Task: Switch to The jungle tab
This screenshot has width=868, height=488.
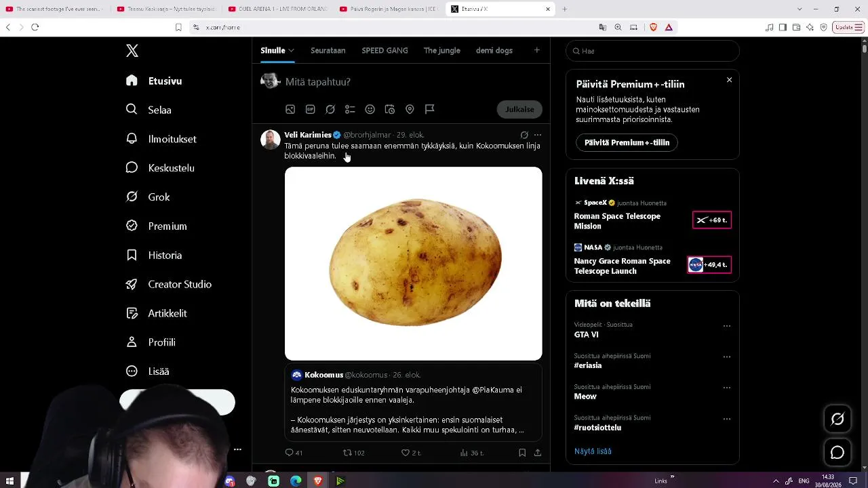Action: (442, 50)
